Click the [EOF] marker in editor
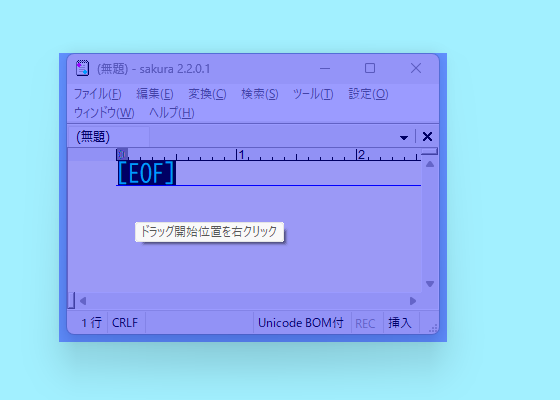 146,173
